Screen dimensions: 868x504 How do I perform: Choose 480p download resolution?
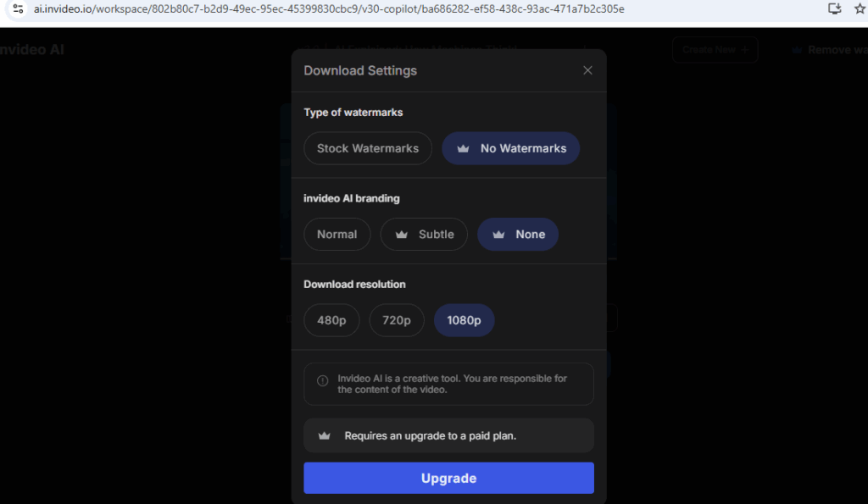pos(331,320)
